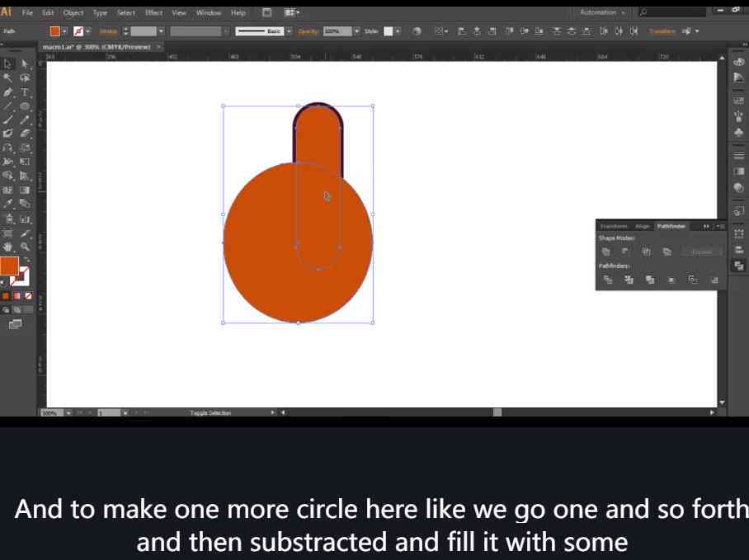Select the Pencil tool

click(x=25, y=120)
